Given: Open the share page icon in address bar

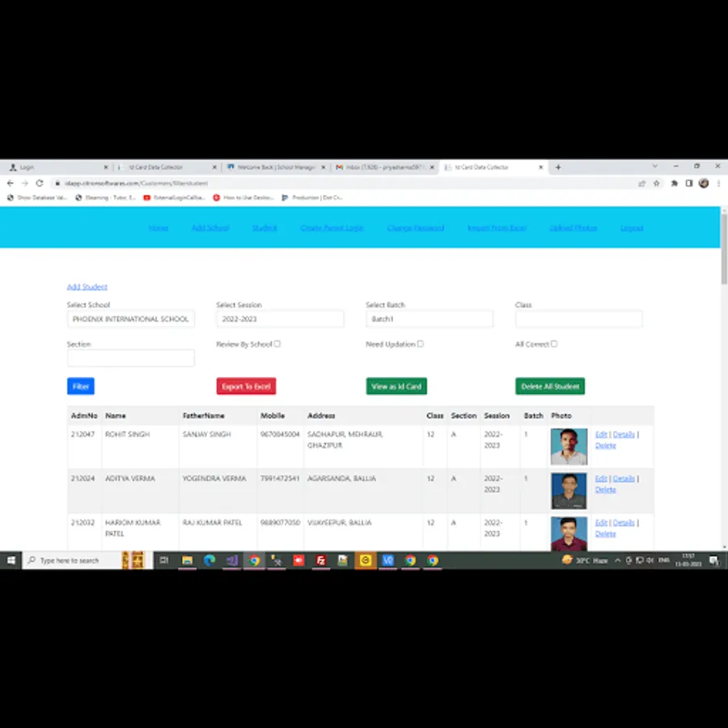Looking at the screenshot, I should pos(642,184).
